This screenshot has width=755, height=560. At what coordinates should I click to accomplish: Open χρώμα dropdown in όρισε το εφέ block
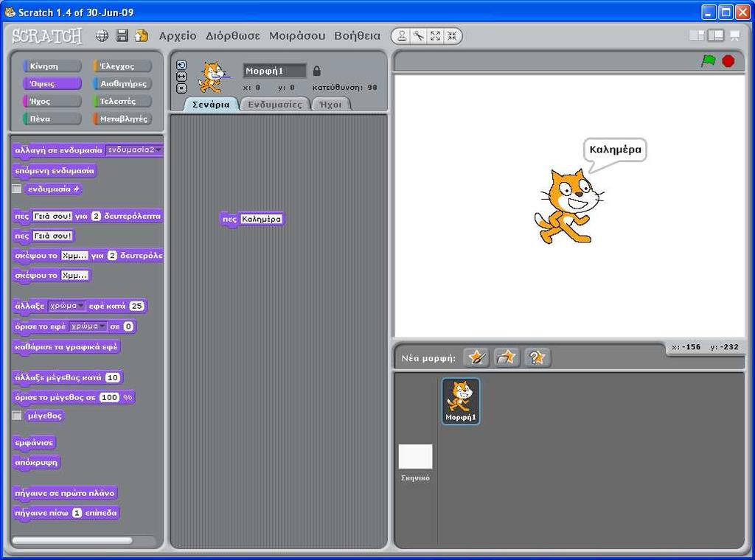pyautogui.click(x=88, y=326)
